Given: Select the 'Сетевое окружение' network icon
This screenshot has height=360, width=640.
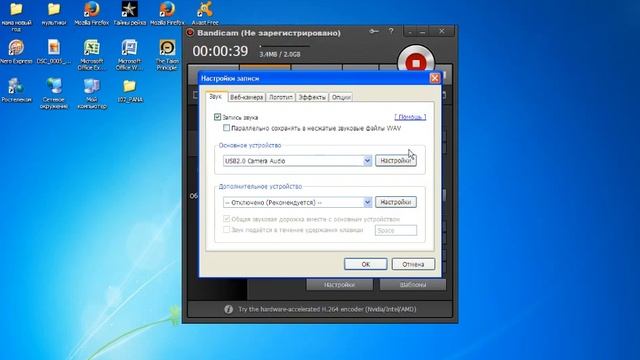Looking at the screenshot, I should click(54, 93).
